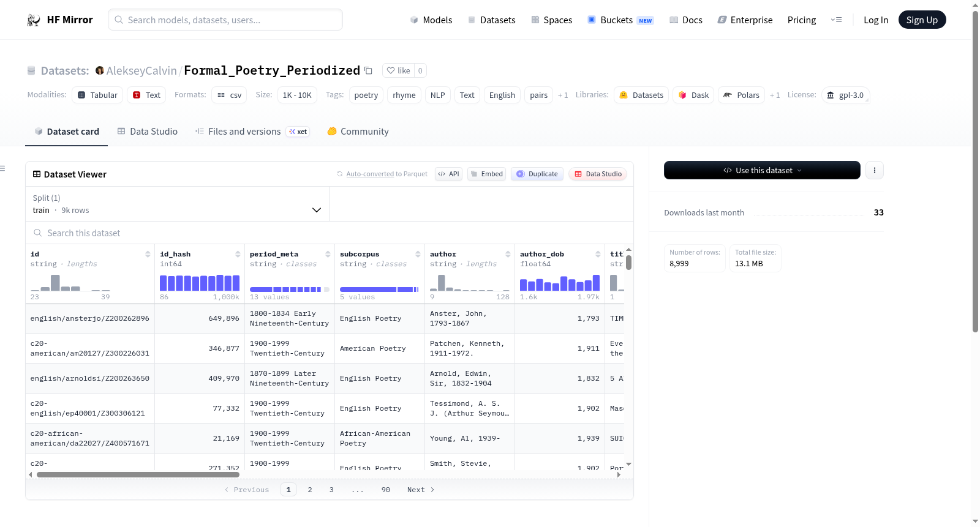Image resolution: width=980 pixels, height=527 pixels.
Task: Expand the Split train dropdown
Action: [x=177, y=204]
